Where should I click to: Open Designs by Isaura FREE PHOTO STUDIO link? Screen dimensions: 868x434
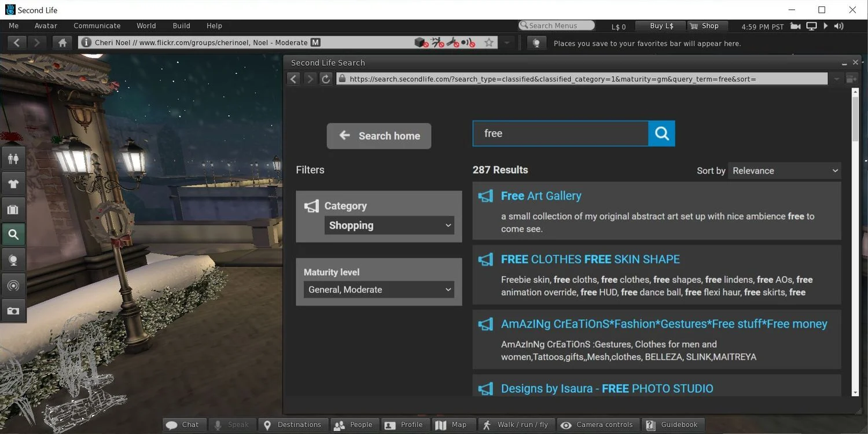tap(607, 389)
